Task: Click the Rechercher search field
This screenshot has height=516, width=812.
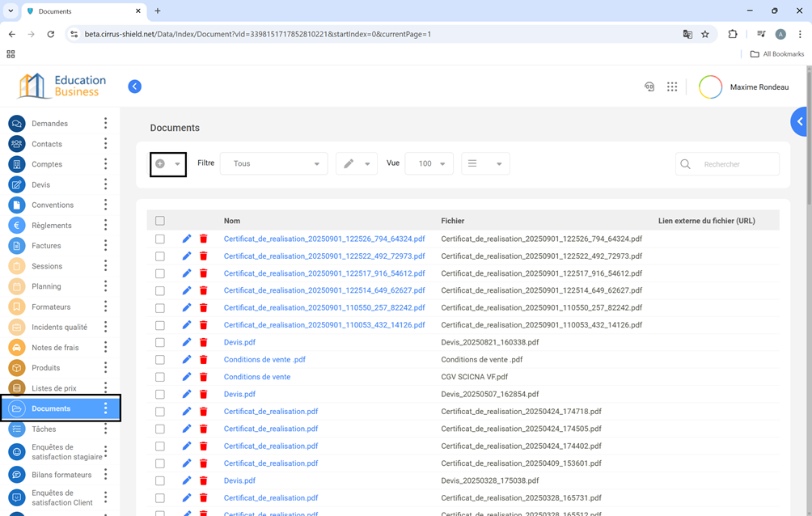Action: tap(736, 164)
